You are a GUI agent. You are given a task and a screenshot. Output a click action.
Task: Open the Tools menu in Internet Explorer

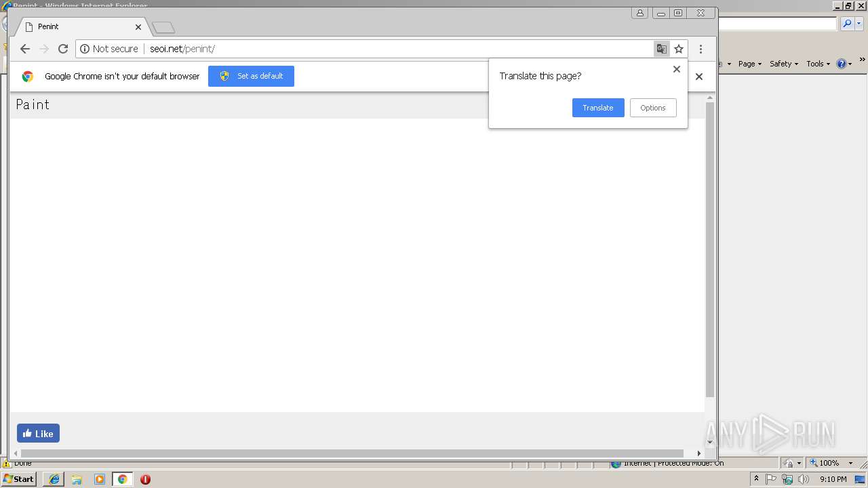818,64
